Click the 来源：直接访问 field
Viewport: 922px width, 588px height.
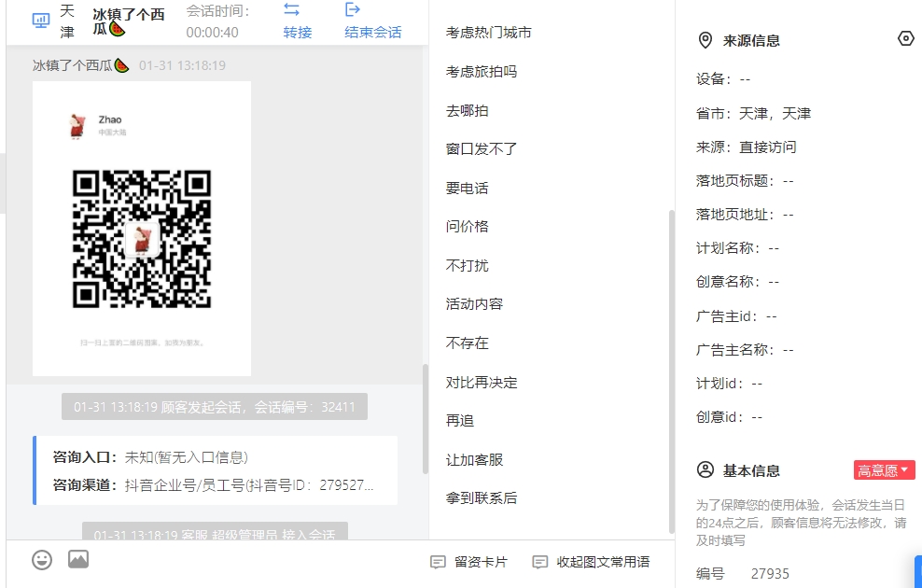747,147
